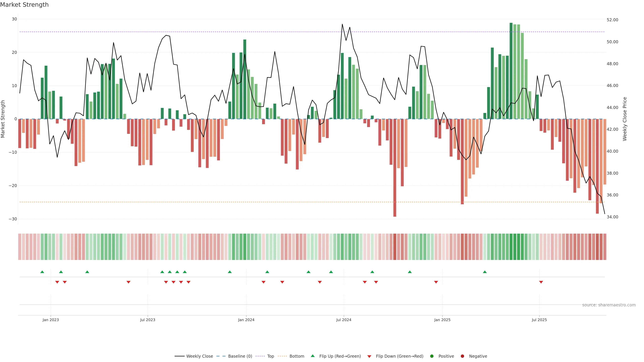
Task: Click the last red flip-down marker after Jul 2025
Action: [x=541, y=282]
